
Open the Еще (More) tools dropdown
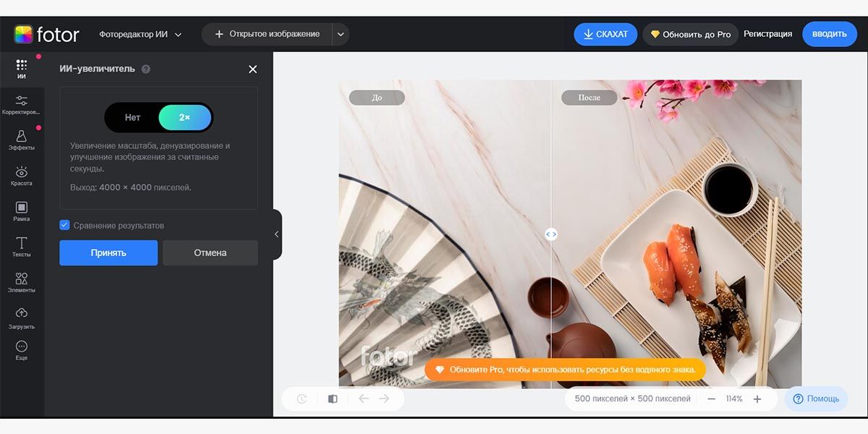coord(22,349)
